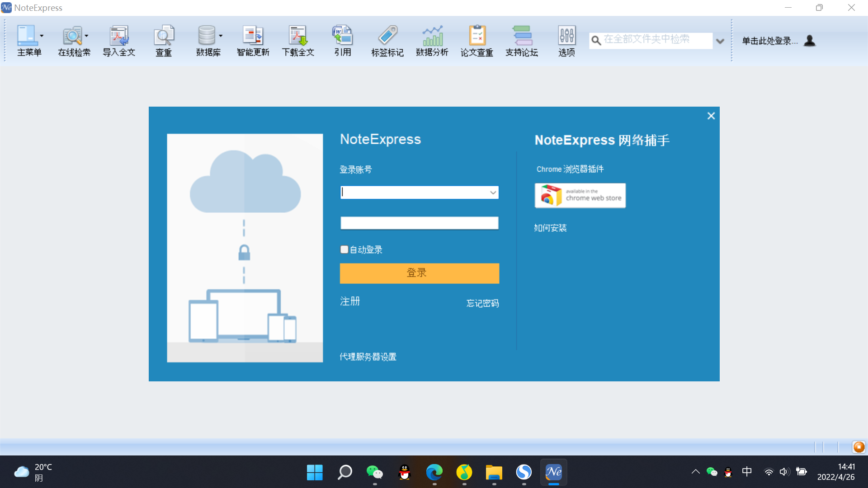The width and height of the screenshot is (868, 488).
Task: Click the 导入全文 import full text icon
Action: pyautogui.click(x=119, y=41)
